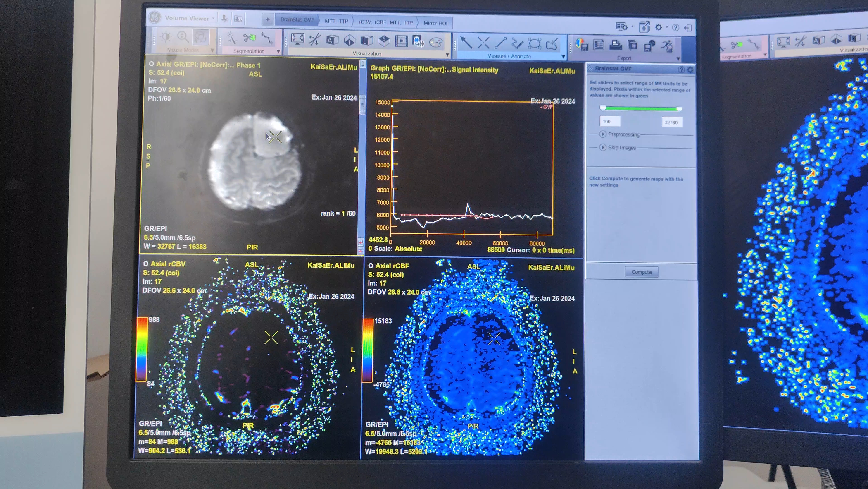Open BrainStat GVF panel gear settings
This screenshot has height=489, width=868.
point(690,70)
